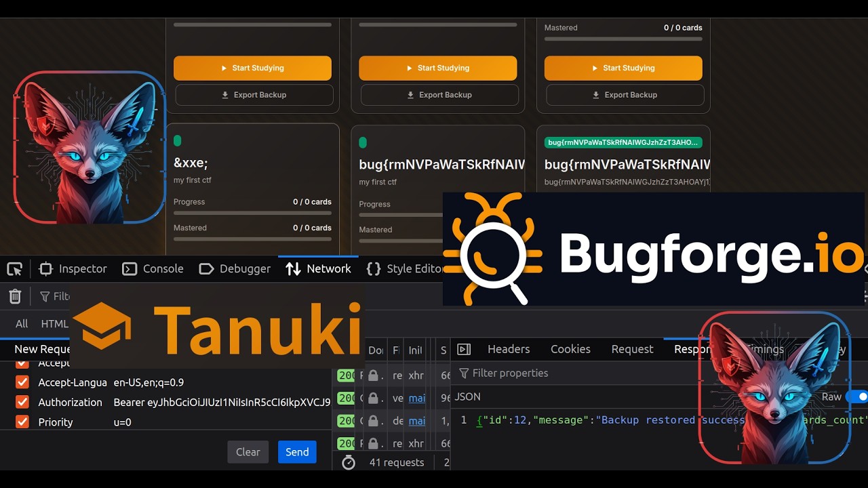Clear network log with trash icon
The image size is (868, 488).
pyautogui.click(x=15, y=296)
